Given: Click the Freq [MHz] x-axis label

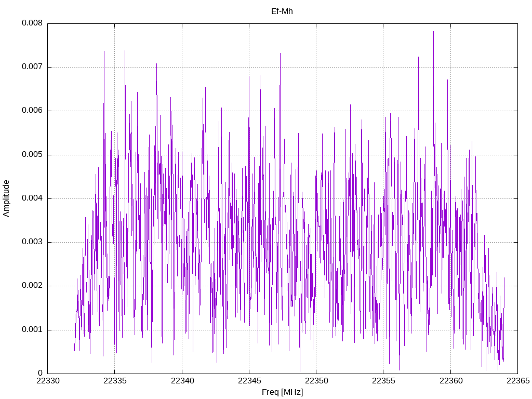Looking at the screenshot, I should pyautogui.click(x=282, y=392).
